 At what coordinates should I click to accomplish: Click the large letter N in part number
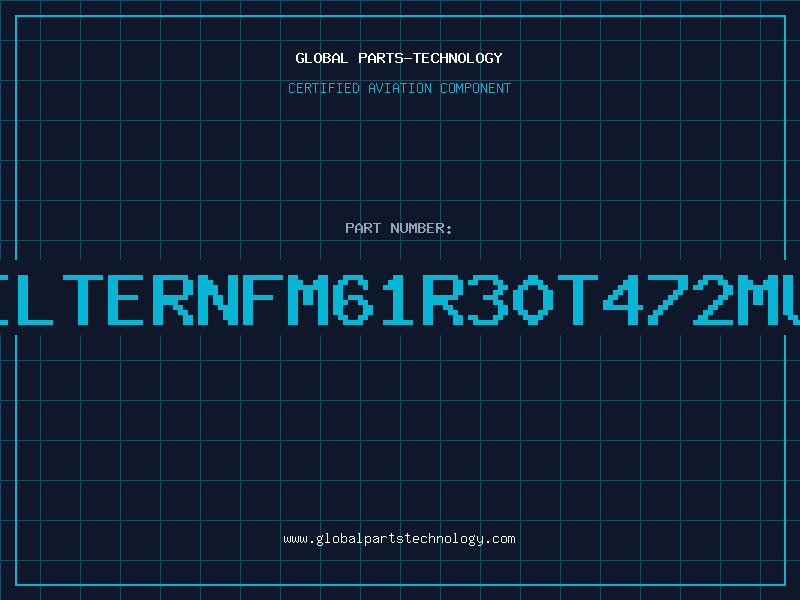(217, 299)
